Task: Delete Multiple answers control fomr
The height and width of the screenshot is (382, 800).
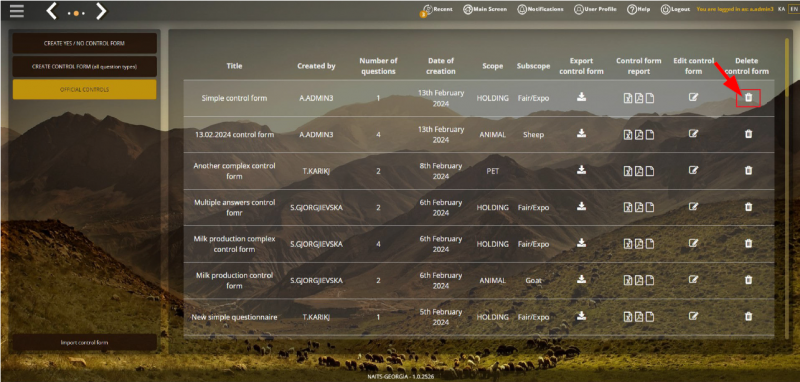Action: (748, 207)
